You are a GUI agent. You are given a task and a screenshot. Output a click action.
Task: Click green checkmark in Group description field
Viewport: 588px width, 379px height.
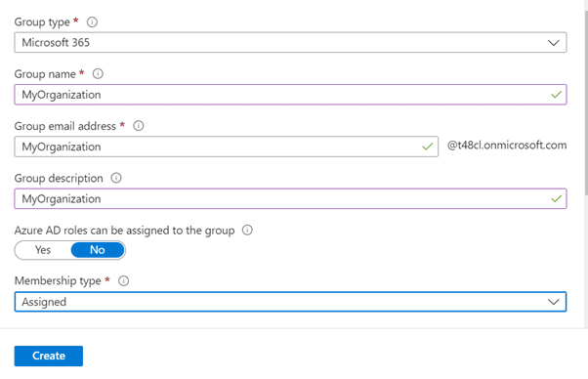click(556, 198)
